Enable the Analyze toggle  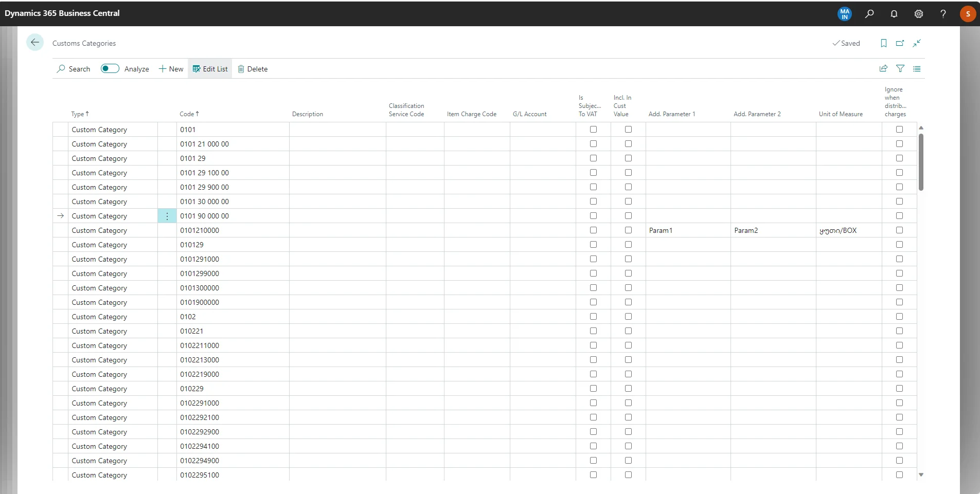click(110, 68)
